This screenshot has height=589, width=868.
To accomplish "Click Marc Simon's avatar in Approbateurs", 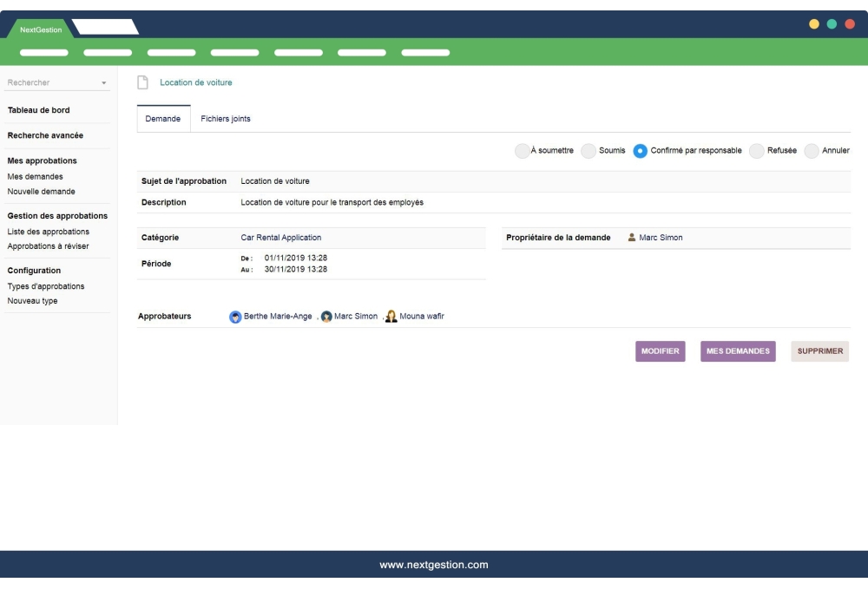I will [x=326, y=316].
